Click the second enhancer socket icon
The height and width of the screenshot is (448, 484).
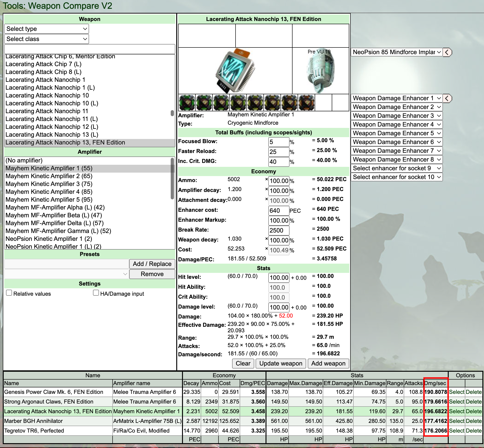[204, 103]
